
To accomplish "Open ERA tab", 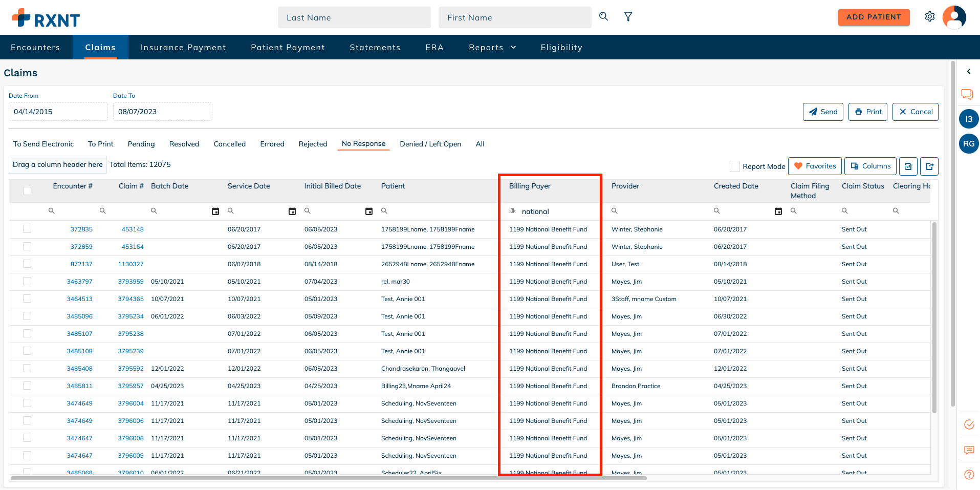I will pos(434,47).
